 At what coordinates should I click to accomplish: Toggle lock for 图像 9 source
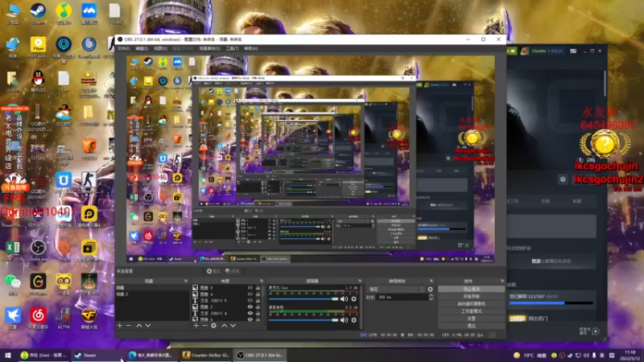(258, 288)
